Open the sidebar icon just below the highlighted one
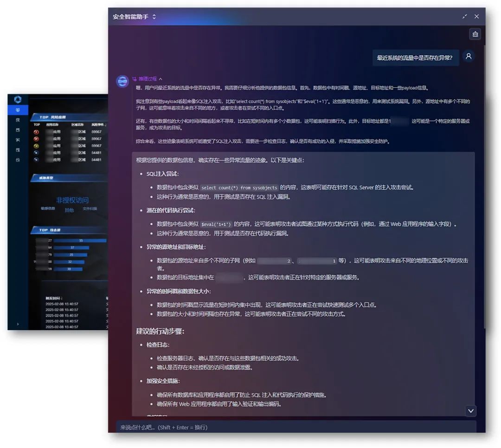 pos(18,120)
